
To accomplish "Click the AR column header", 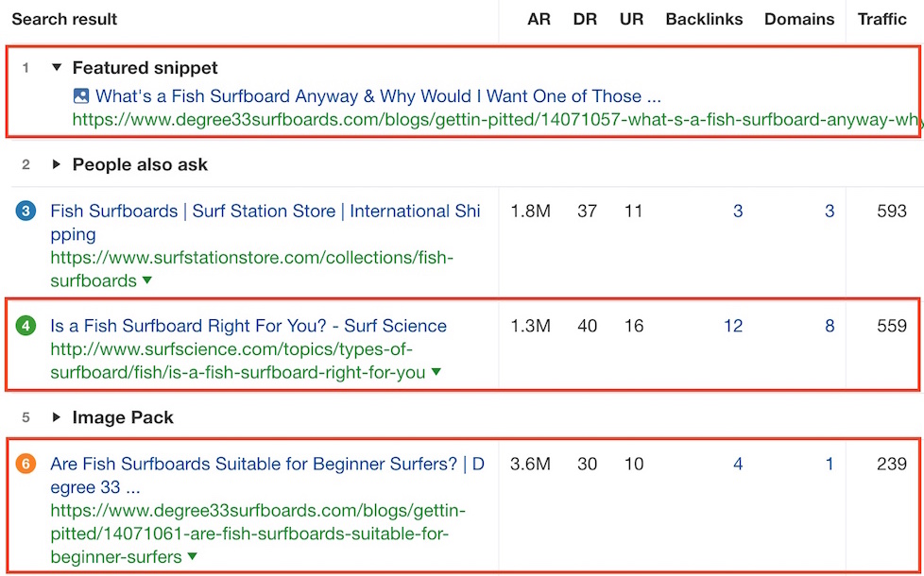I will coord(539,19).
